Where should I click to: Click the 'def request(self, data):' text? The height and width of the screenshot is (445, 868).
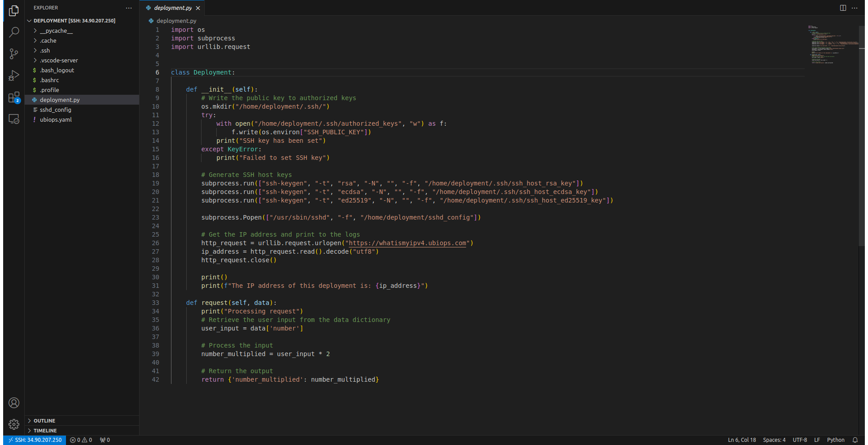point(231,303)
